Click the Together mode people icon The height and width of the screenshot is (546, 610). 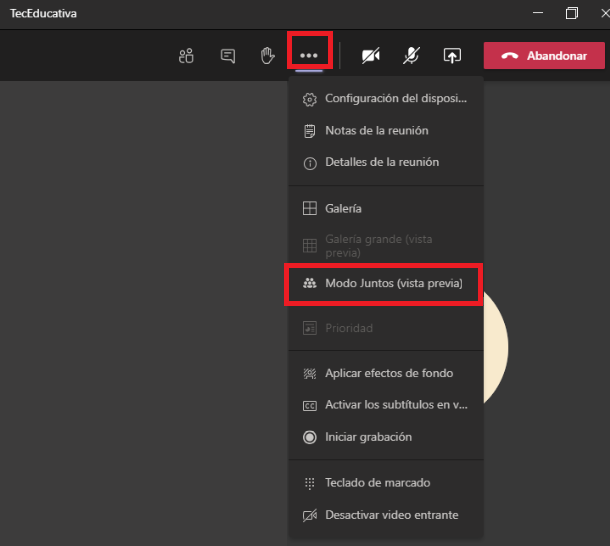(x=309, y=284)
